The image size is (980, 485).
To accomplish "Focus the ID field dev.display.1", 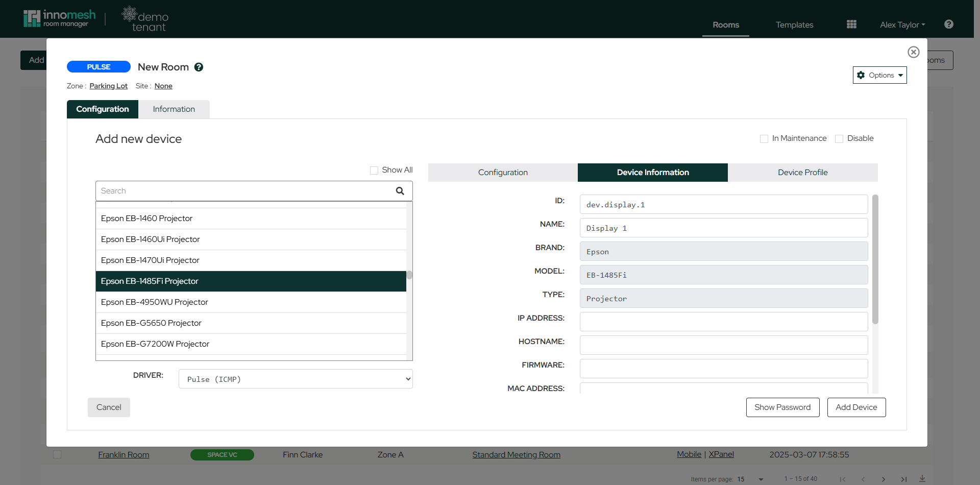I will coord(724,204).
